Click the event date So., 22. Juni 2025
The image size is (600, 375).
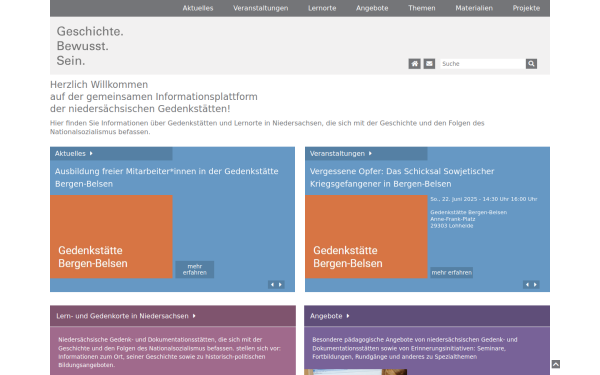(x=484, y=199)
